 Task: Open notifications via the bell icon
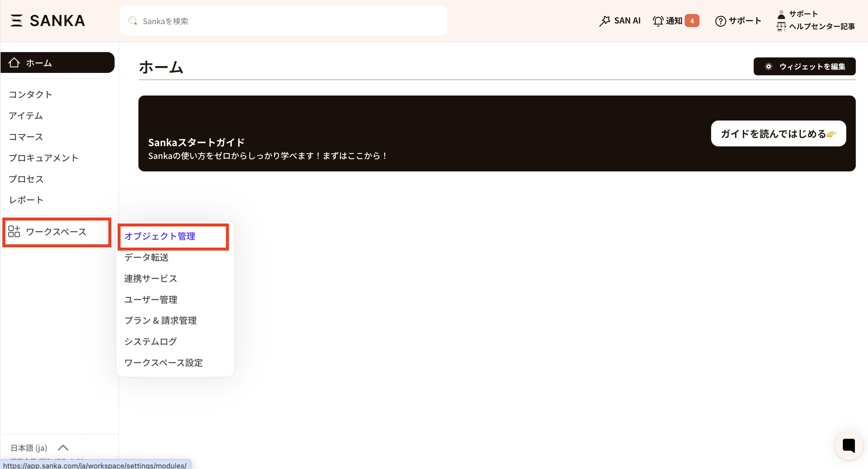(x=658, y=21)
